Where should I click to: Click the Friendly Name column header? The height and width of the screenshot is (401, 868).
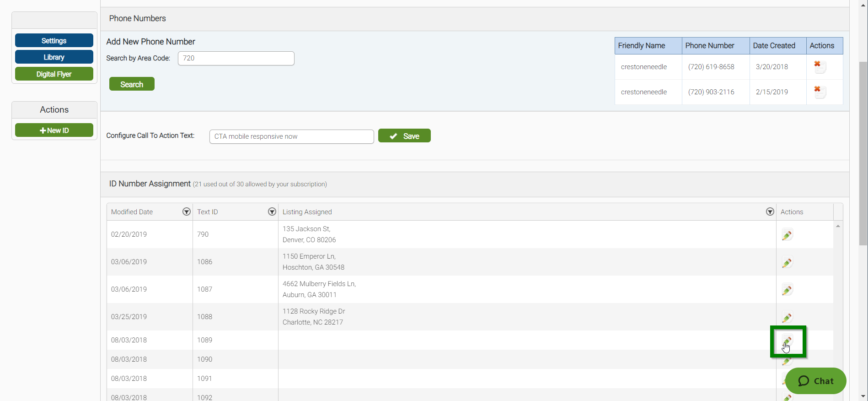[x=648, y=46]
